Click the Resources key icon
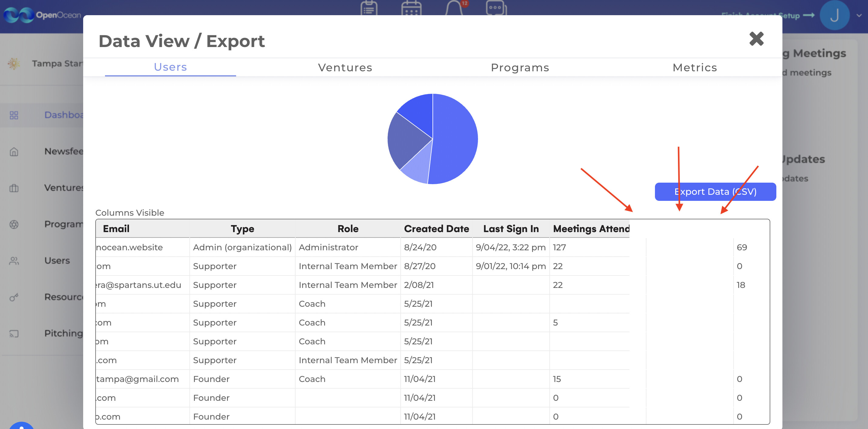The image size is (868, 429). (14, 297)
